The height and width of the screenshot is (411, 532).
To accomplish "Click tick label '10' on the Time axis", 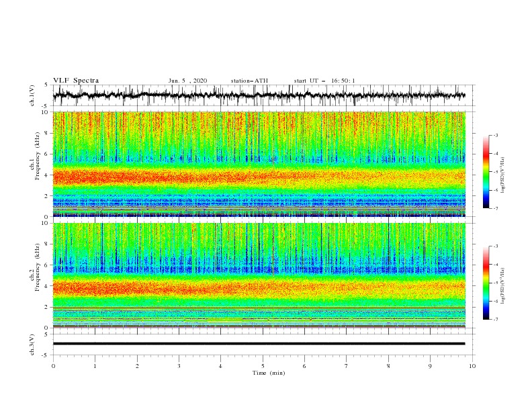I will click(472, 366).
